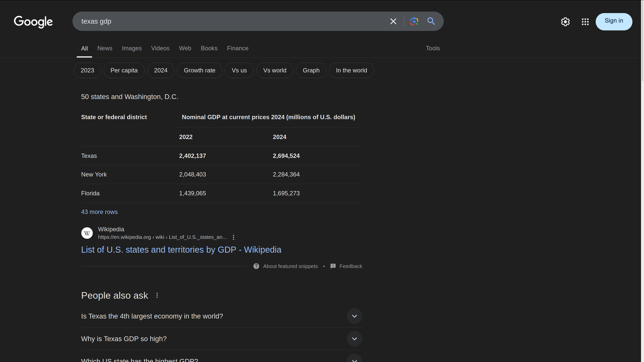Switch to the Videos tab
Screen dimensions: 644x362
coord(160,48)
